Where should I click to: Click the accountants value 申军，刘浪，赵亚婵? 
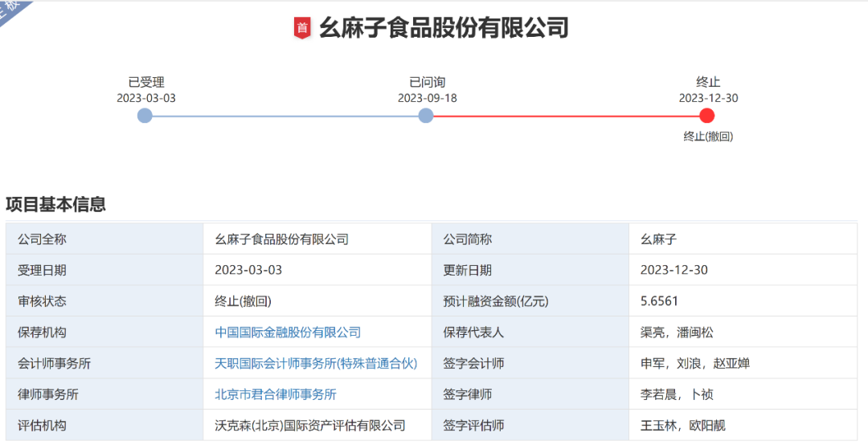point(694,363)
